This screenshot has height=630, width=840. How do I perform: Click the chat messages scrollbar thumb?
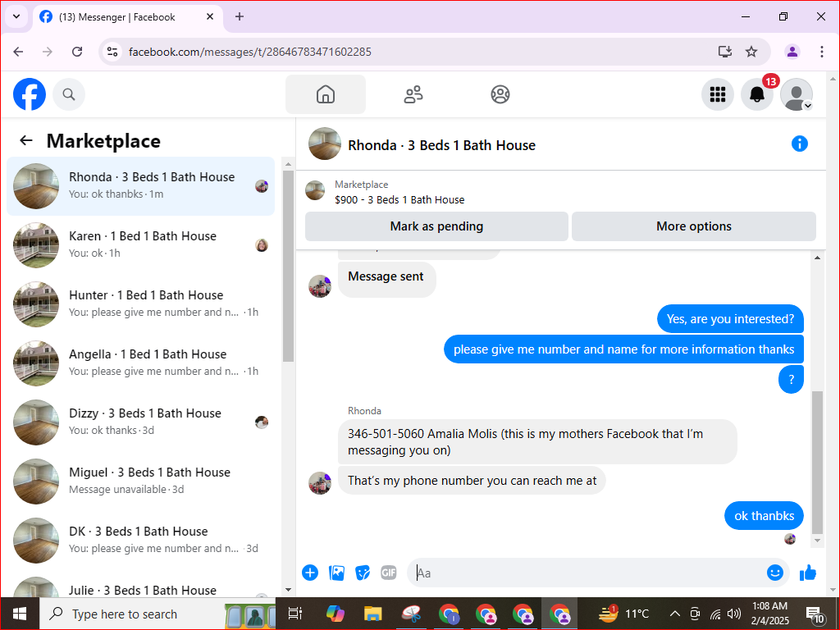(x=817, y=463)
